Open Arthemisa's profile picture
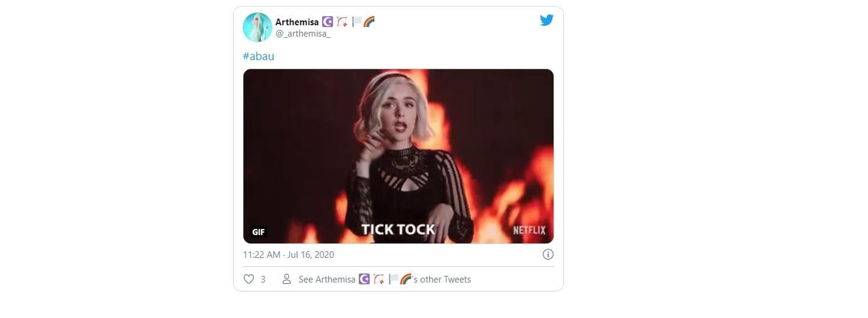Image resolution: width=868 pixels, height=318 pixels. (x=257, y=27)
